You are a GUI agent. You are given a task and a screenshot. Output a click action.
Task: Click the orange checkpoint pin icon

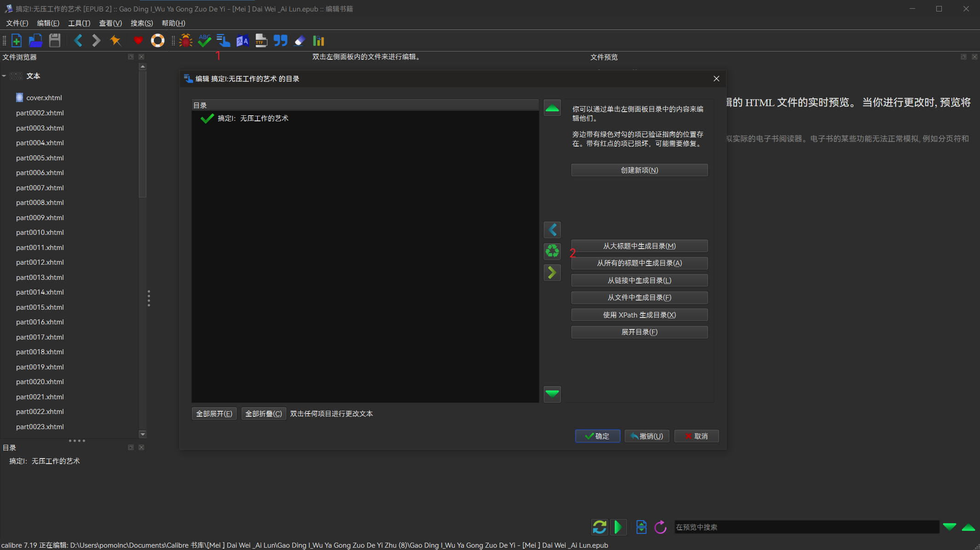pyautogui.click(x=115, y=40)
